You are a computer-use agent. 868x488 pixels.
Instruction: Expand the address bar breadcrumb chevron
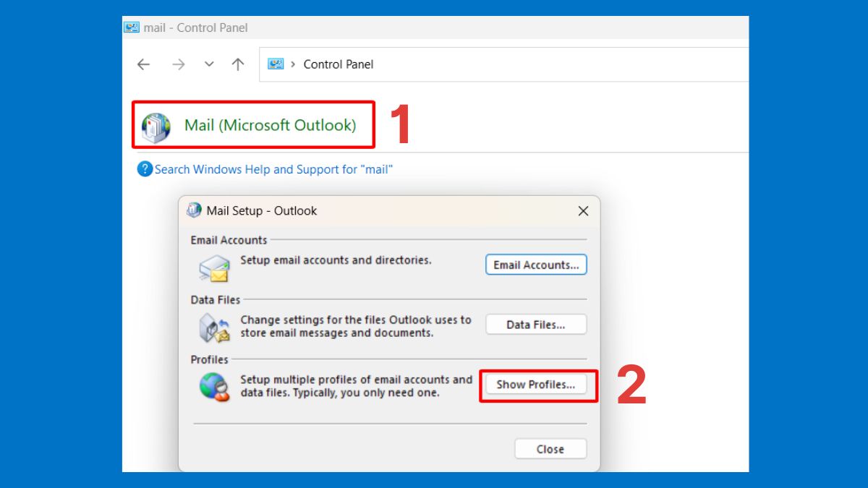293,64
